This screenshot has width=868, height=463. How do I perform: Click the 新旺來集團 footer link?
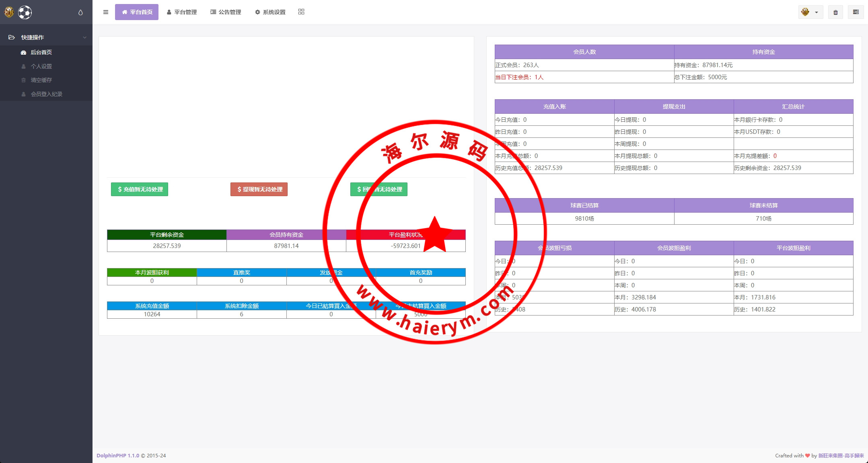pyautogui.click(x=841, y=455)
